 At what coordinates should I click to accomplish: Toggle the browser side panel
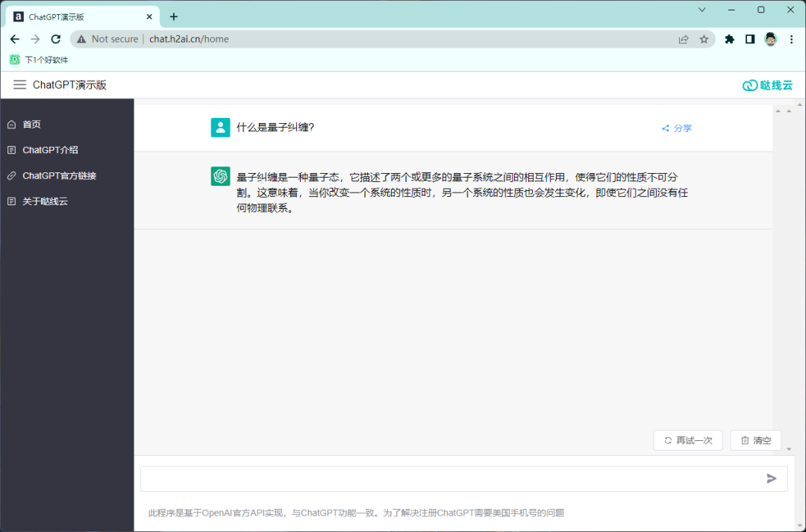pos(750,40)
